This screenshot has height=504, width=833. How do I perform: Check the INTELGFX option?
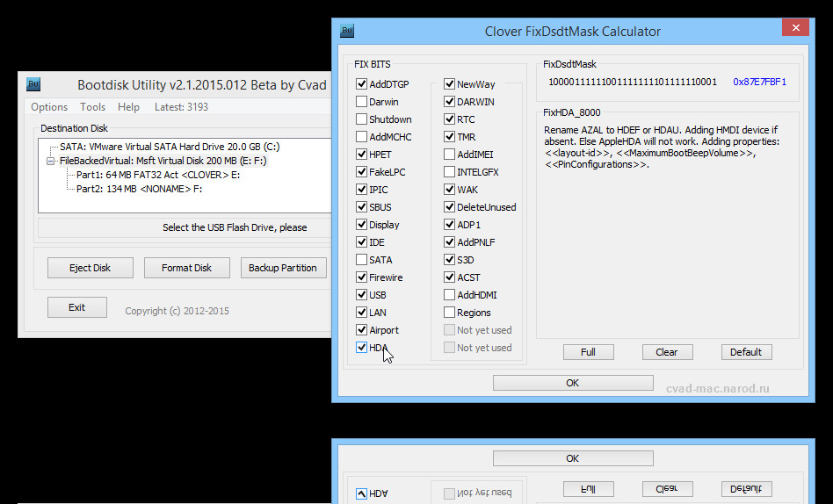coord(449,172)
